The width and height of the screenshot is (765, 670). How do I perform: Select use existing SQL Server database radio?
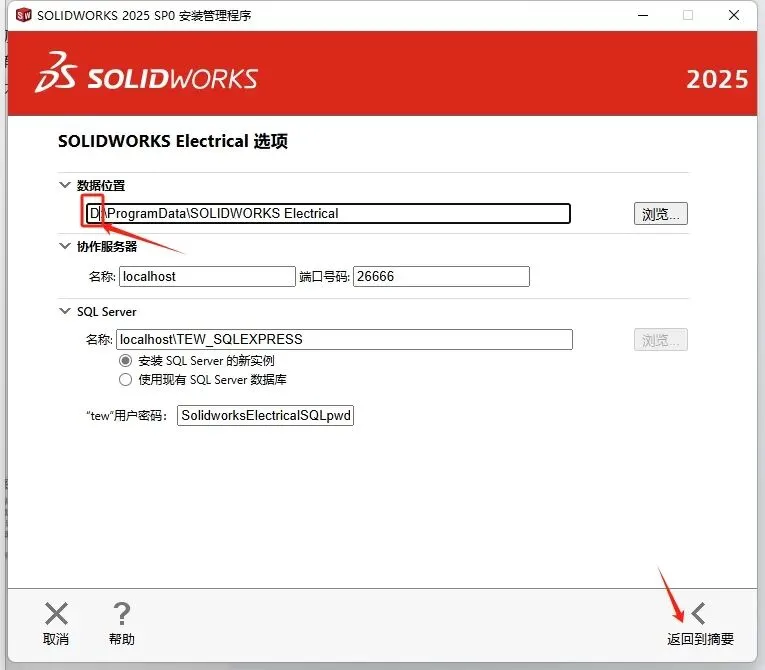point(125,380)
